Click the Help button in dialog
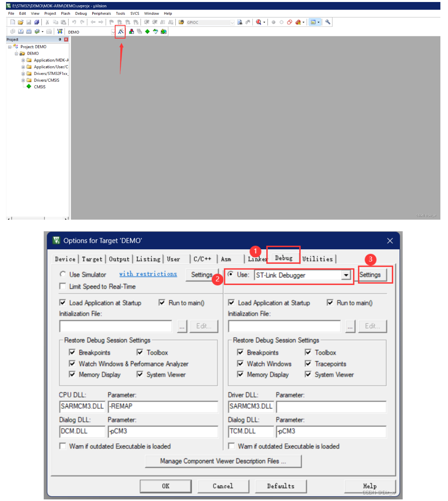 coord(370,486)
